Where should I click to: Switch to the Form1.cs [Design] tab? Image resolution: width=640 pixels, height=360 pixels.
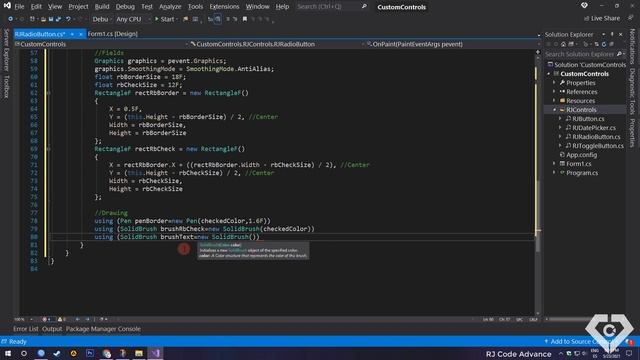[x=113, y=34]
